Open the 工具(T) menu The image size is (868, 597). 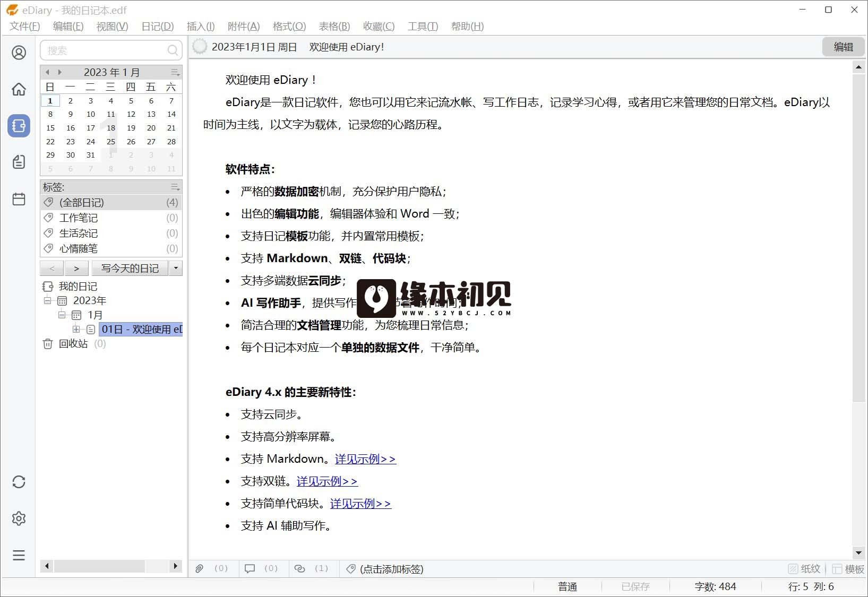(x=423, y=26)
